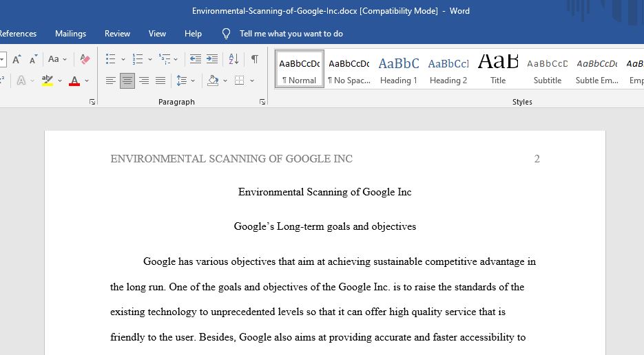This screenshot has width=644, height=355.
Task: Apply the Subtle Emphasis style
Action: coord(596,69)
